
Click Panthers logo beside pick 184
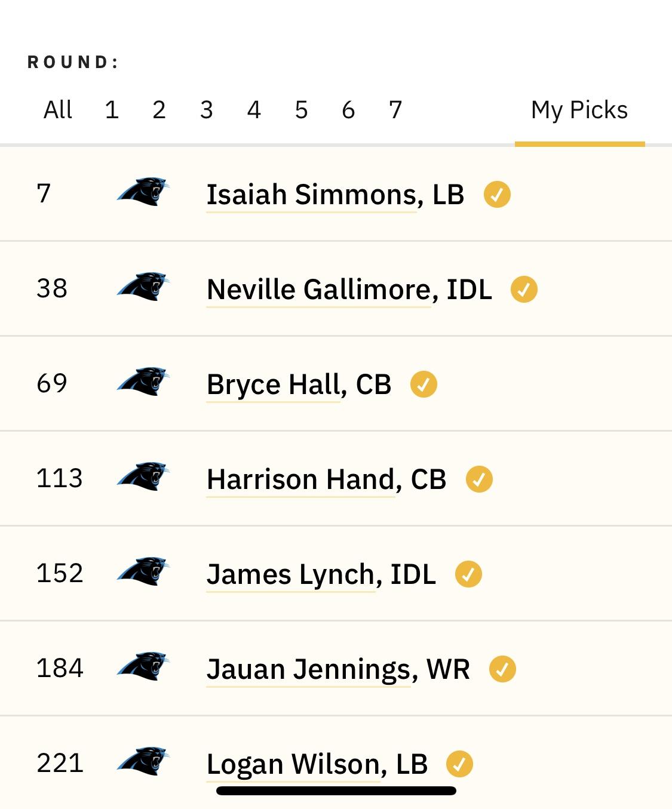[143, 667]
